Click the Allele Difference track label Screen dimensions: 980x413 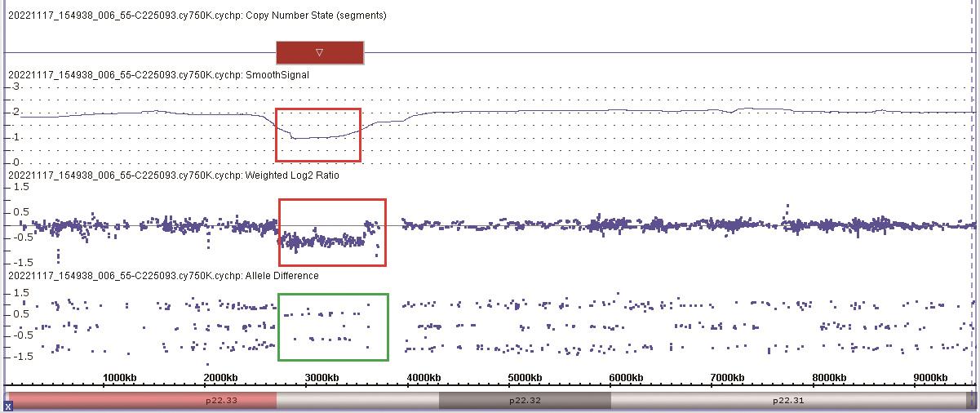click(163, 276)
